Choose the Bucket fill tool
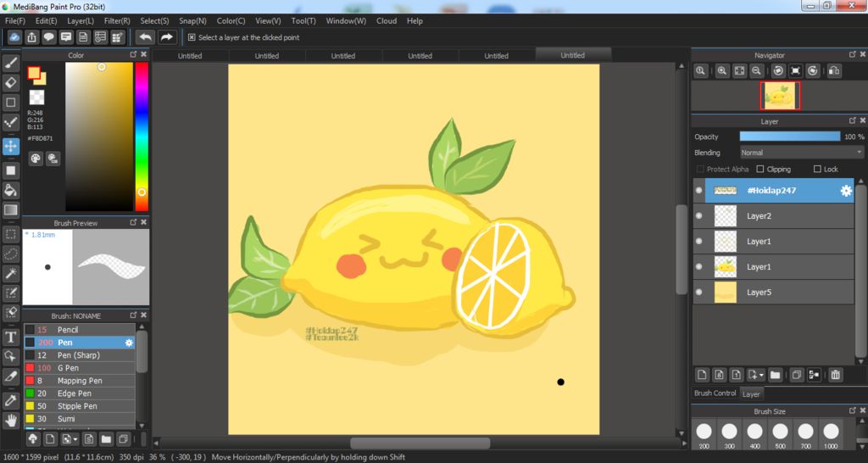Screen dimensions: 868x463 click(11, 190)
